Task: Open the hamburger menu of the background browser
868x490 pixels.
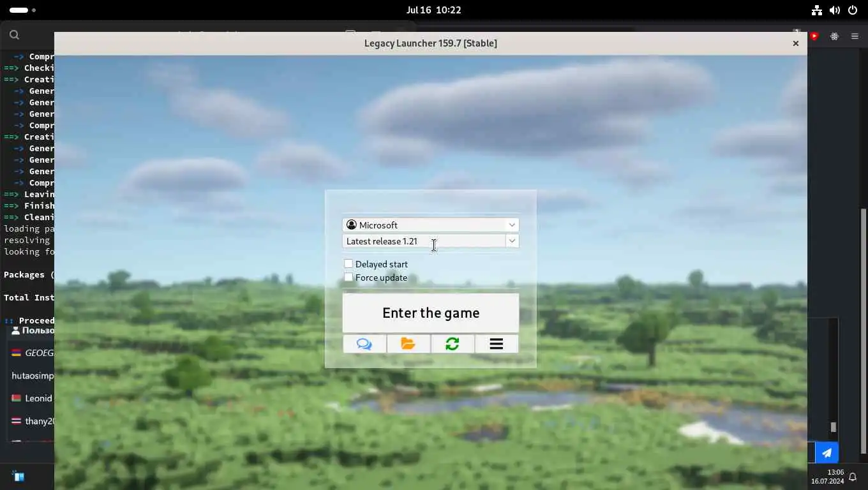Action: click(855, 36)
